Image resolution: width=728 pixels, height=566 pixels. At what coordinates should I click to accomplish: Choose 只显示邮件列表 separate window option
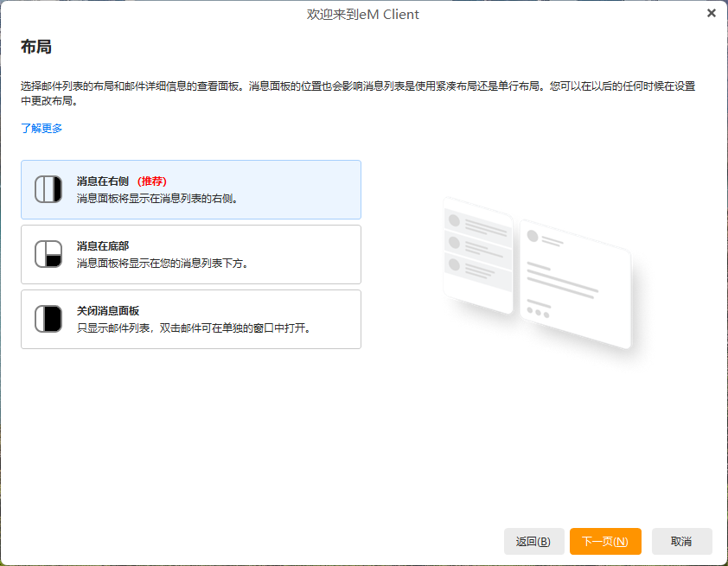[191, 320]
